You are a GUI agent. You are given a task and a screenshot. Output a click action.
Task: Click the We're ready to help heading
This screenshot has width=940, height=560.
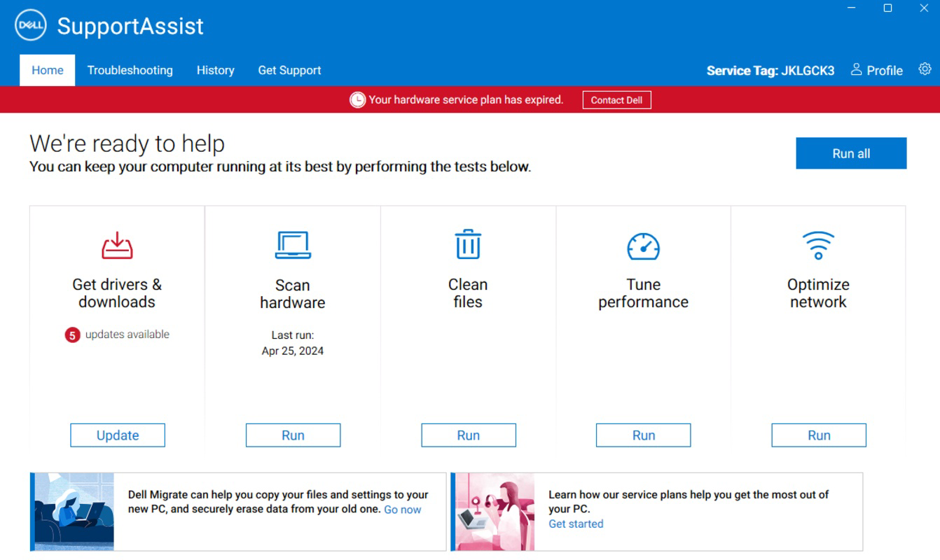point(127,143)
